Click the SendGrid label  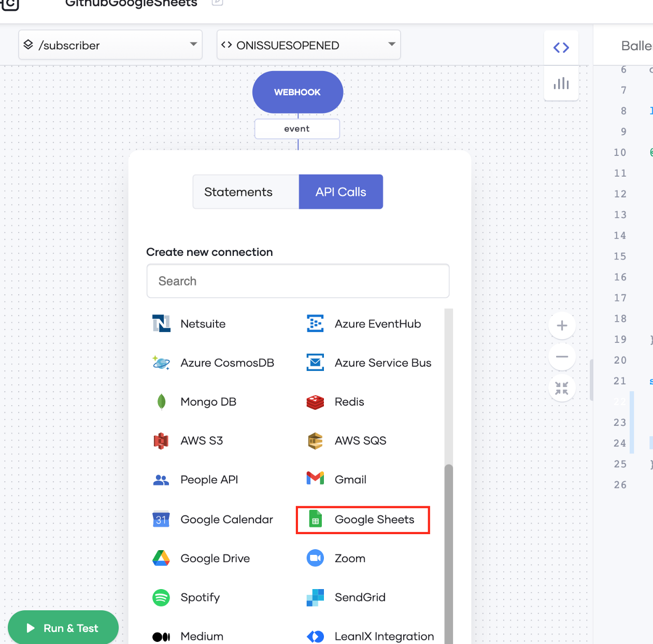[x=360, y=597]
